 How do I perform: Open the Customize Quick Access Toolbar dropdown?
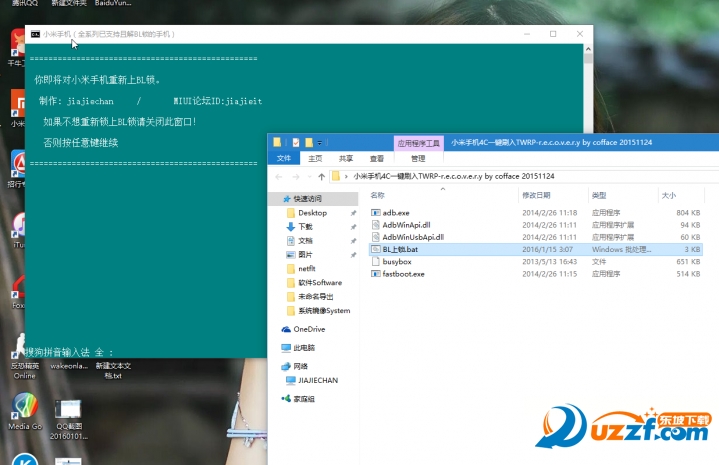(x=320, y=143)
